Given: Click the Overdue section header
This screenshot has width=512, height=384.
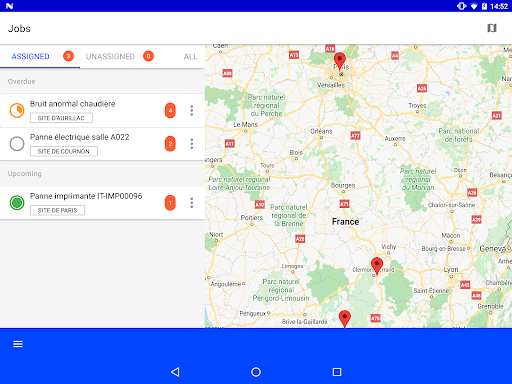Looking at the screenshot, I should 21,81.
